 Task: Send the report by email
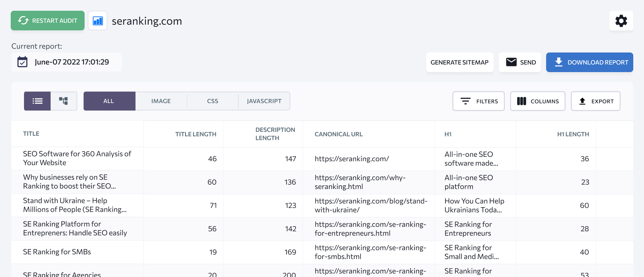click(x=520, y=62)
